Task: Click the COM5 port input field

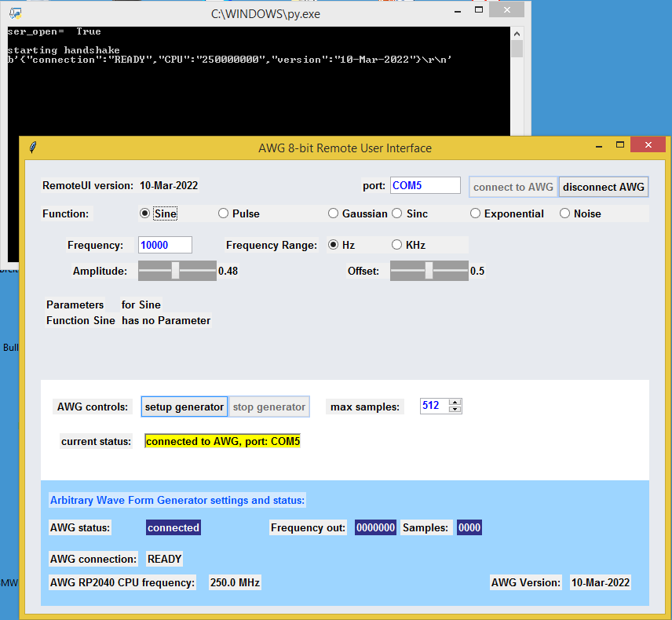Action: [x=425, y=185]
